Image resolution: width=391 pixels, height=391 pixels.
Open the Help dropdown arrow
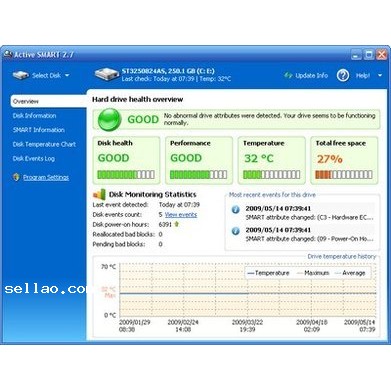point(380,75)
